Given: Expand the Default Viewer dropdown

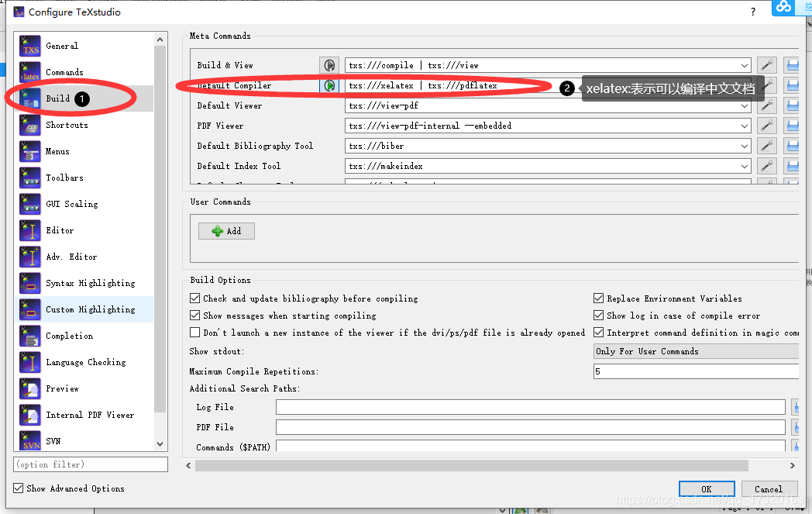Looking at the screenshot, I should [744, 105].
